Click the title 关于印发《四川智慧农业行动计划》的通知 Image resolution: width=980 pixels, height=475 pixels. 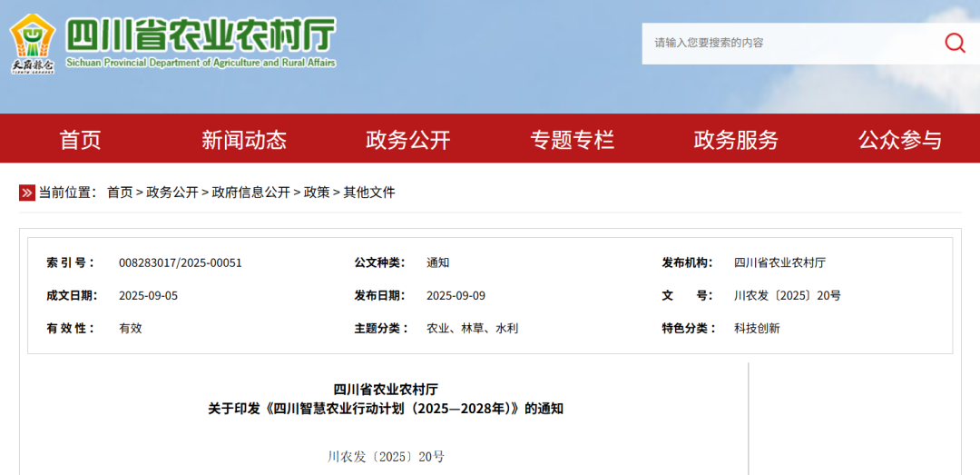point(386,410)
